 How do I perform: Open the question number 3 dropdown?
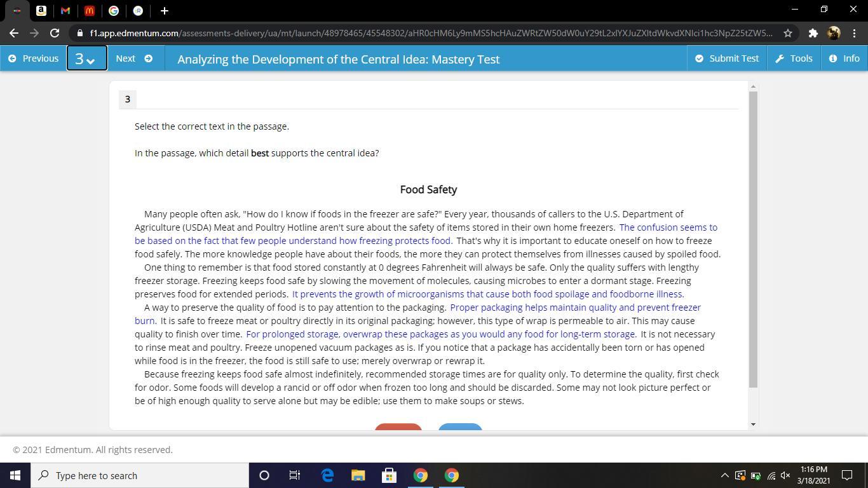coord(87,58)
